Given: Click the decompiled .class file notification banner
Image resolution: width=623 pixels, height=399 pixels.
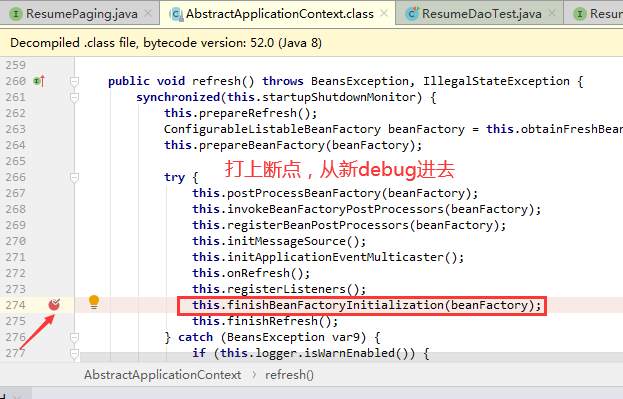Looking at the screenshot, I should [312, 43].
